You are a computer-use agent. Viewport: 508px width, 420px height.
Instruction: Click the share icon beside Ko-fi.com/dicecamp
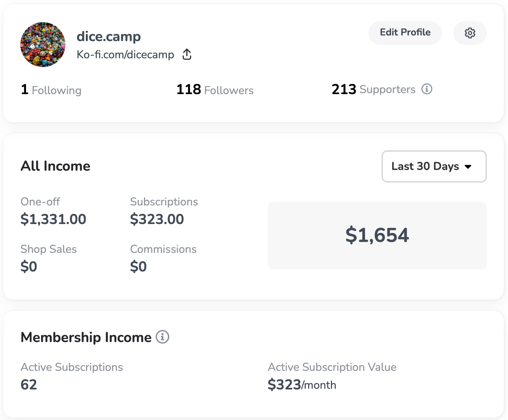coord(187,54)
